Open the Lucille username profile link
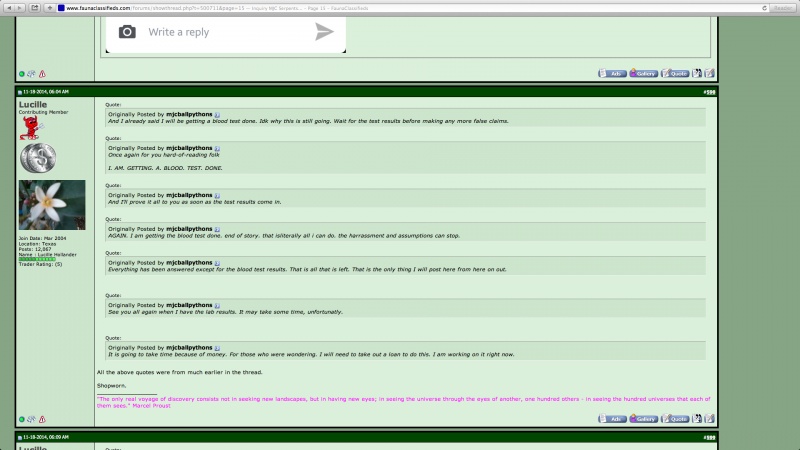Screen dimensions: 800x450 33,105
